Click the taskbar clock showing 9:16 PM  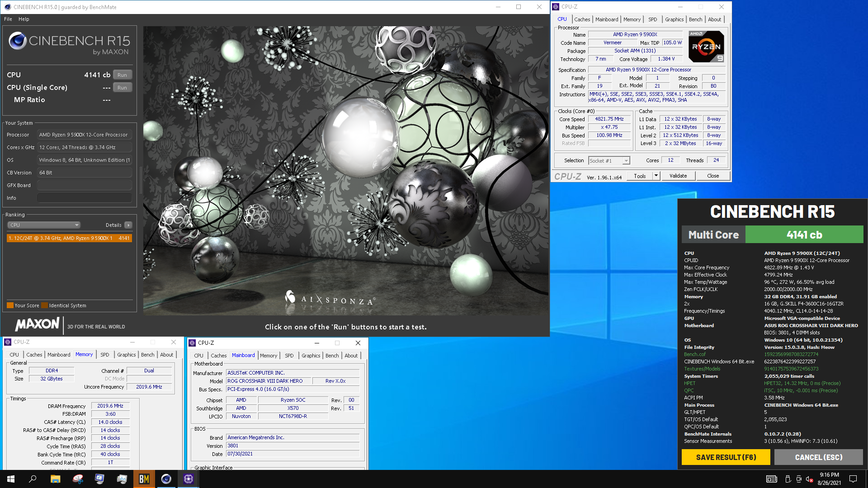829,475
